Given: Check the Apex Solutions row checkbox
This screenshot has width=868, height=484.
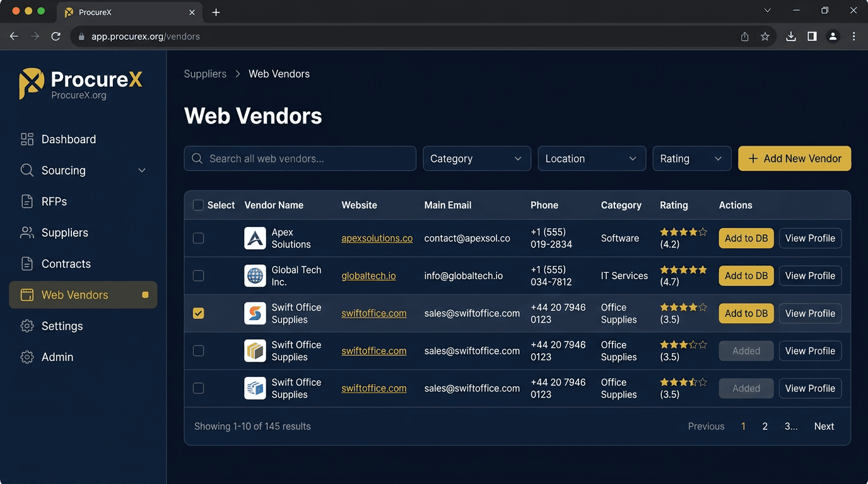Looking at the screenshot, I should (x=198, y=238).
